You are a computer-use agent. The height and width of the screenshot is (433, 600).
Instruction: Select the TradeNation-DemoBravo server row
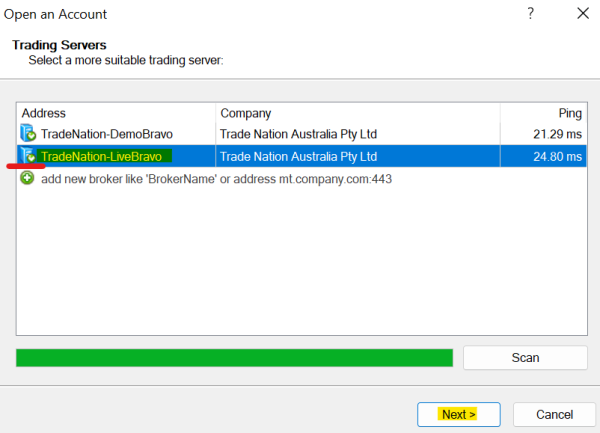[302, 134]
